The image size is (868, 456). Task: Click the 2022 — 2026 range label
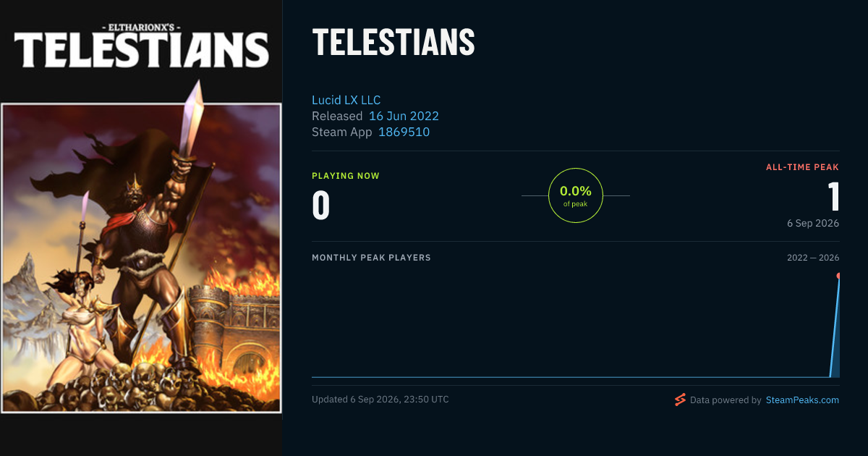[x=813, y=258]
